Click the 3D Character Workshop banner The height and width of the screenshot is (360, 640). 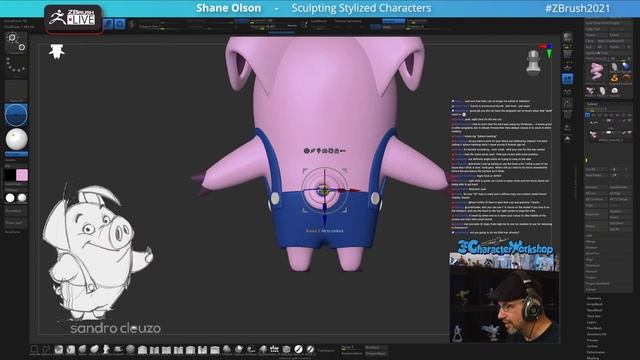[x=505, y=247]
